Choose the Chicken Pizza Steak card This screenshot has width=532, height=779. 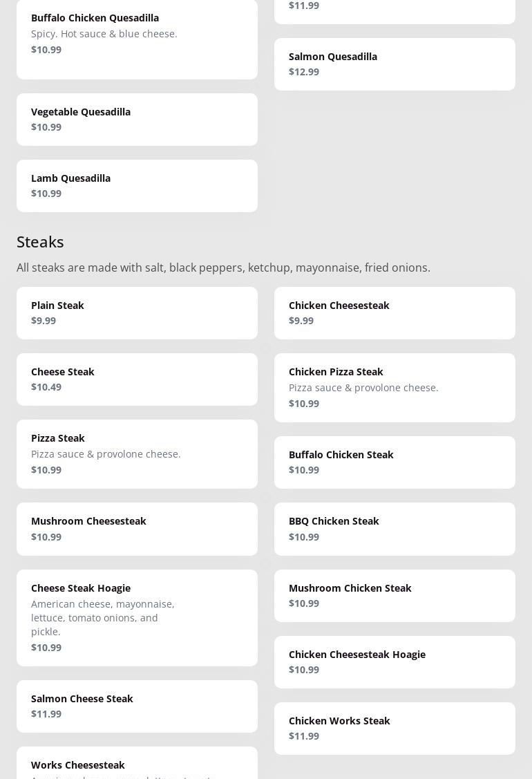coord(395,388)
